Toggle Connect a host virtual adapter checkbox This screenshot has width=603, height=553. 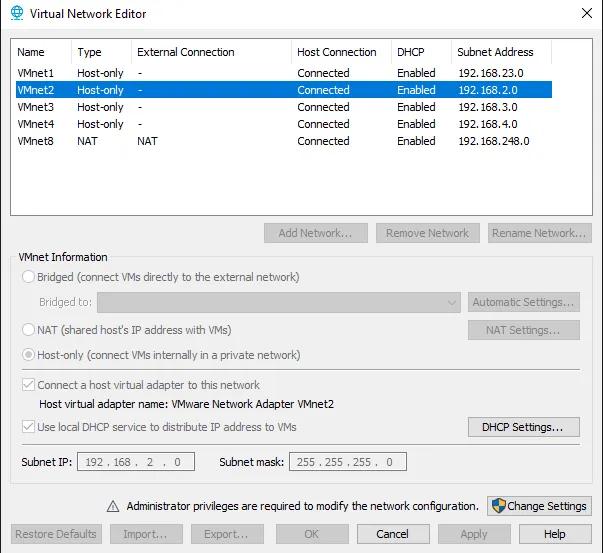pyautogui.click(x=28, y=385)
